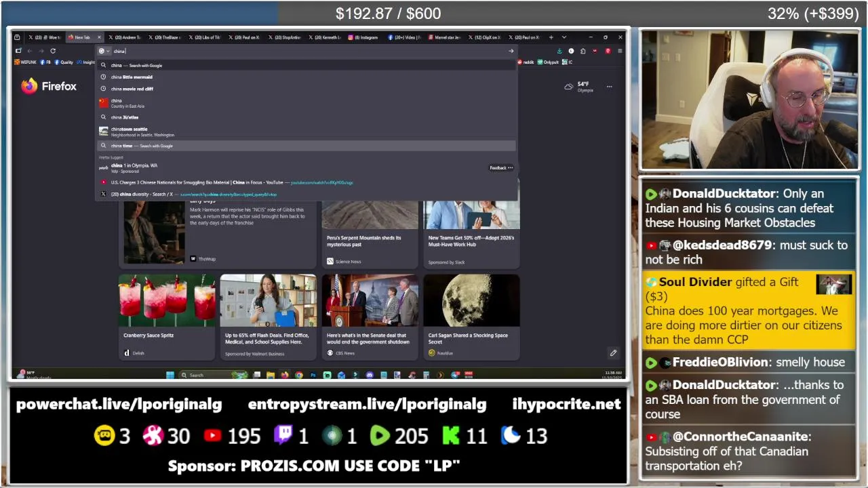Open the Cranberry Sauce Spritz story

pos(166,316)
